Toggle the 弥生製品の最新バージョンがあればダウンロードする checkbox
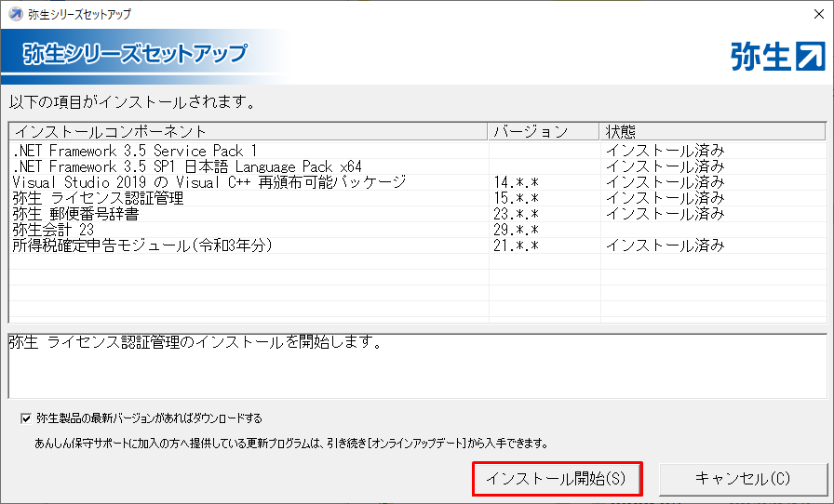 [25, 418]
